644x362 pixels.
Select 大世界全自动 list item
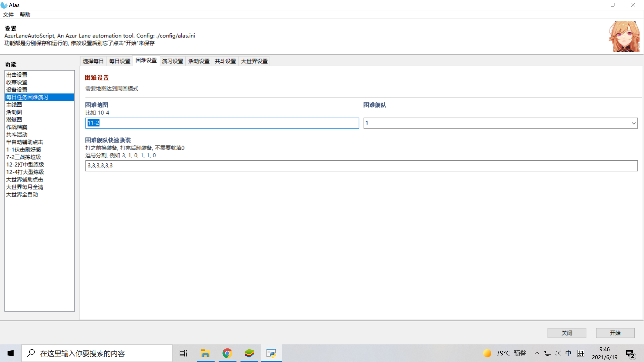[39, 195]
